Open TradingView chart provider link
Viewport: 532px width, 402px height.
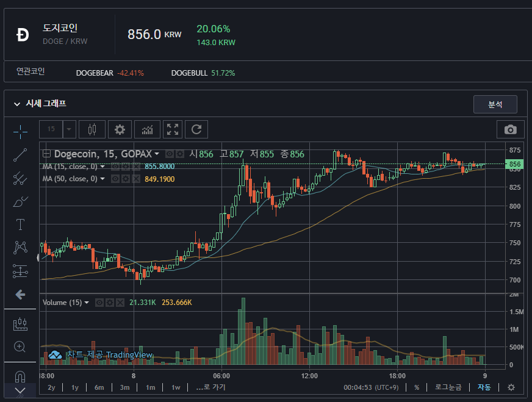(101, 355)
